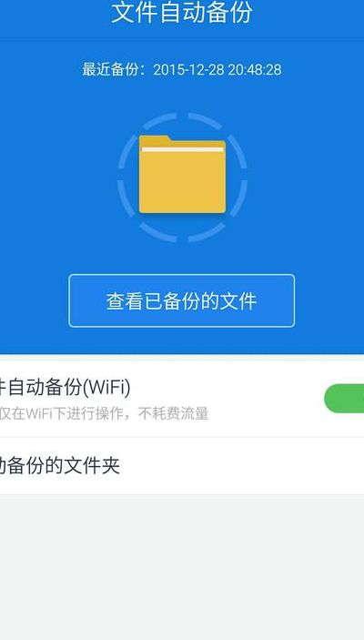Tap the 不耗费流量 hint text
Viewport: 364px width, 640px height.
pos(174,413)
